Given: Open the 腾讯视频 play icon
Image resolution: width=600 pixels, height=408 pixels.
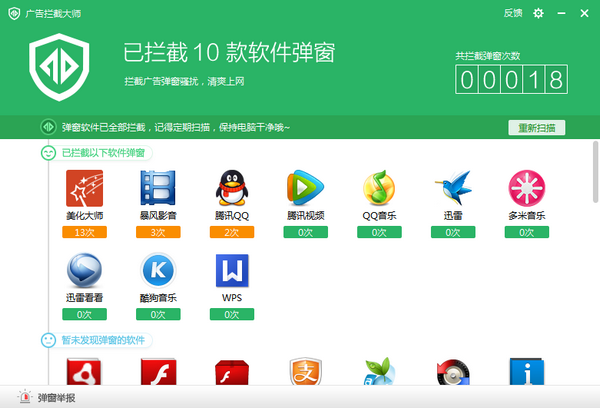Looking at the screenshot, I should [305, 188].
